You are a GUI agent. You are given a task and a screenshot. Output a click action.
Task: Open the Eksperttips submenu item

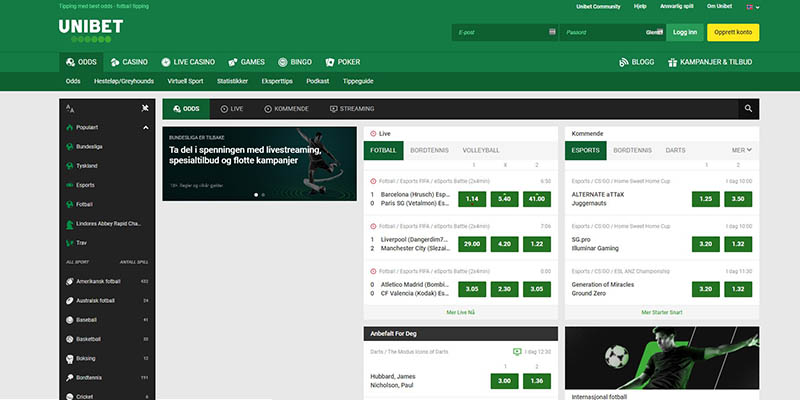click(277, 81)
